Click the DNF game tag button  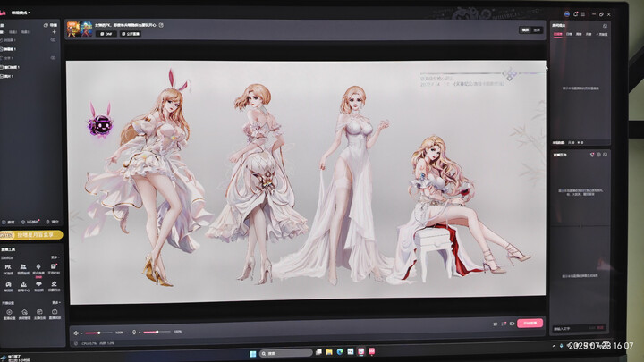[106, 33]
